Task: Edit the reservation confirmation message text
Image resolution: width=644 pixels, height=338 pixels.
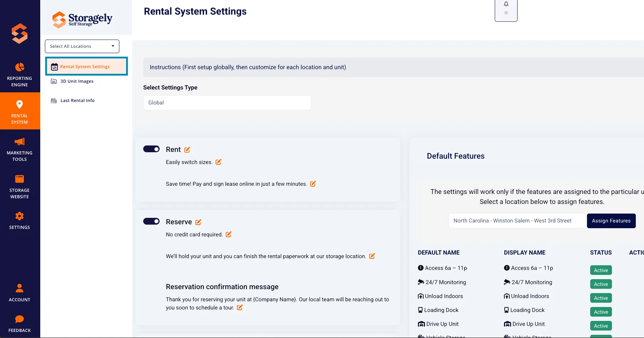Action: [240, 307]
